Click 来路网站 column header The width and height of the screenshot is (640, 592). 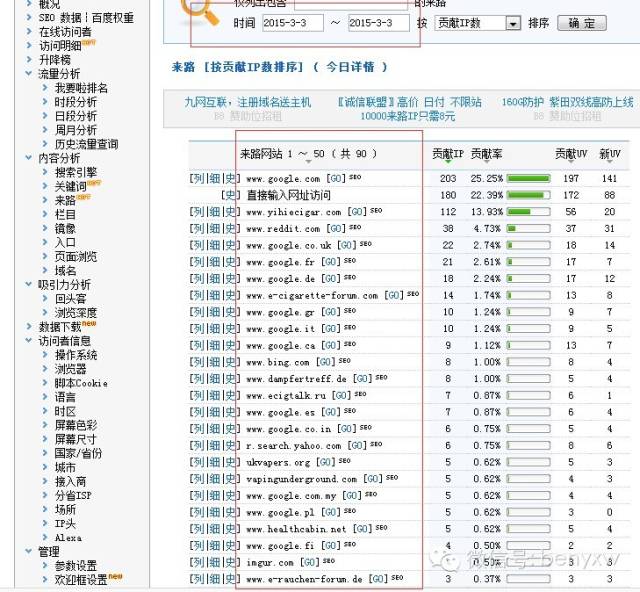click(261, 154)
